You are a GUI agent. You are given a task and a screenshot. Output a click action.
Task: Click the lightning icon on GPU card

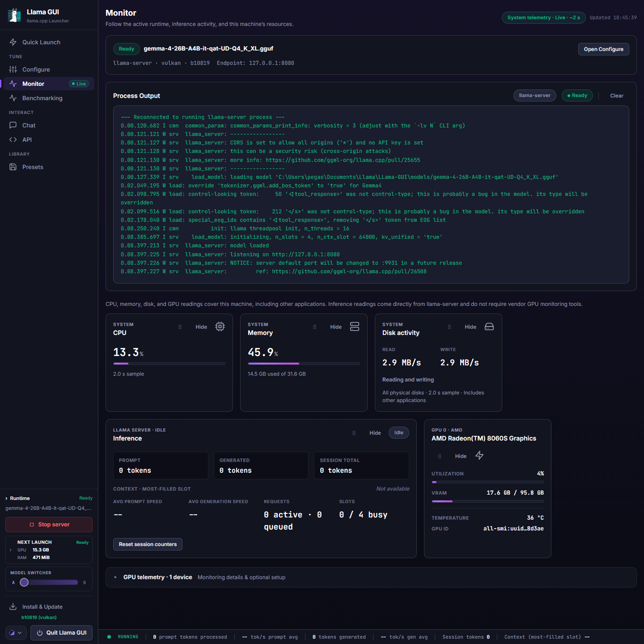tap(479, 455)
